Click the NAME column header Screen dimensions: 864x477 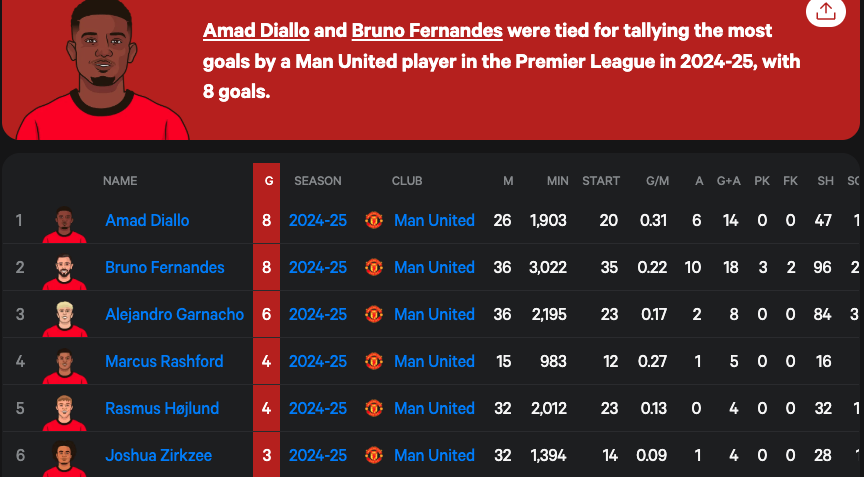click(120, 181)
